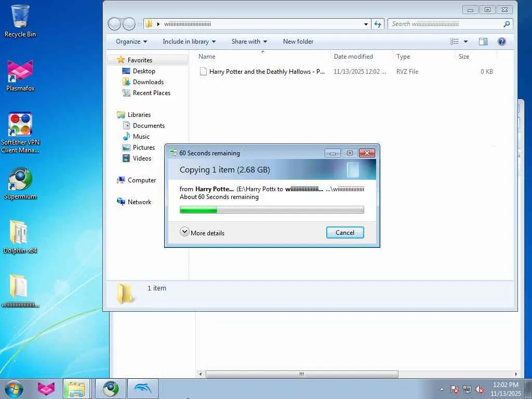Click the 0 KB size cell

pyautogui.click(x=486, y=71)
